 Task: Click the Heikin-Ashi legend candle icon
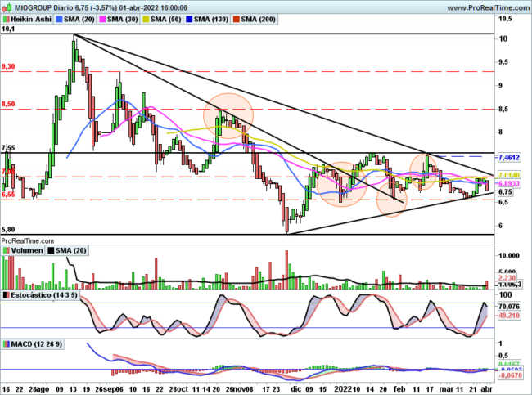(7, 18)
